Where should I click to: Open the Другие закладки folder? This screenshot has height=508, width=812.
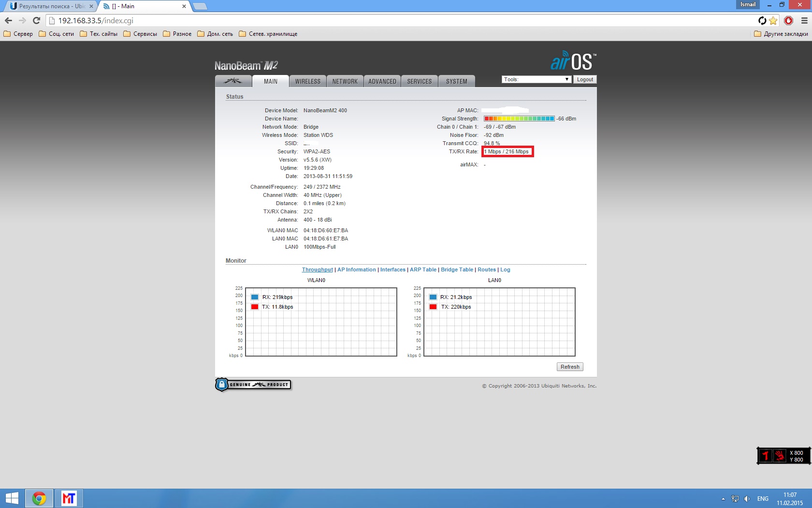(x=781, y=34)
